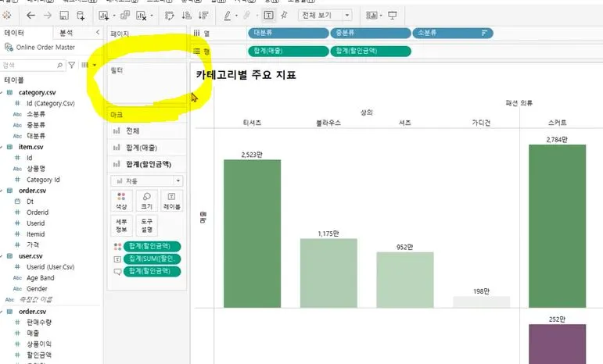Select the 스커트 bar labeled 2,784만
603x364 pixels.
click(x=557, y=227)
